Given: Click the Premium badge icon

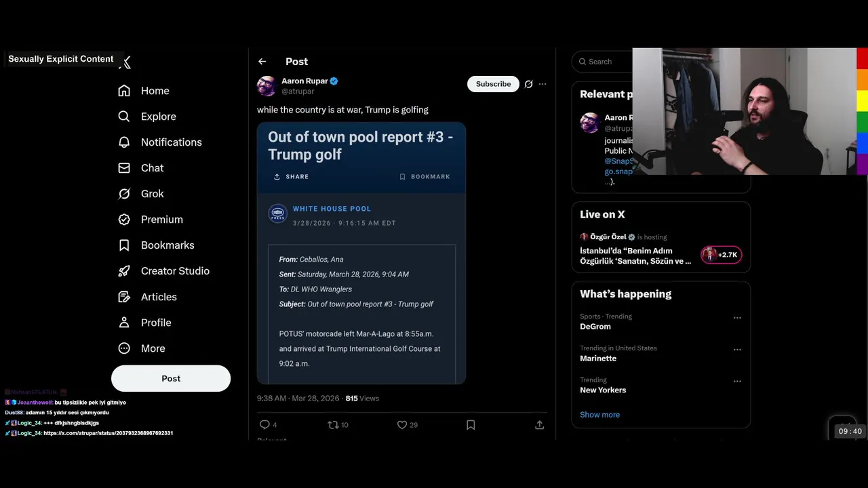Looking at the screenshot, I should point(124,220).
